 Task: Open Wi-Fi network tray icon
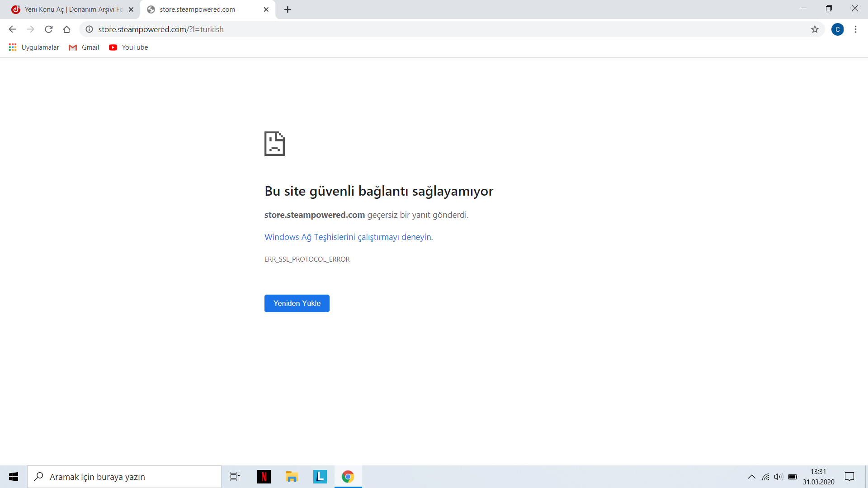[765, 477]
